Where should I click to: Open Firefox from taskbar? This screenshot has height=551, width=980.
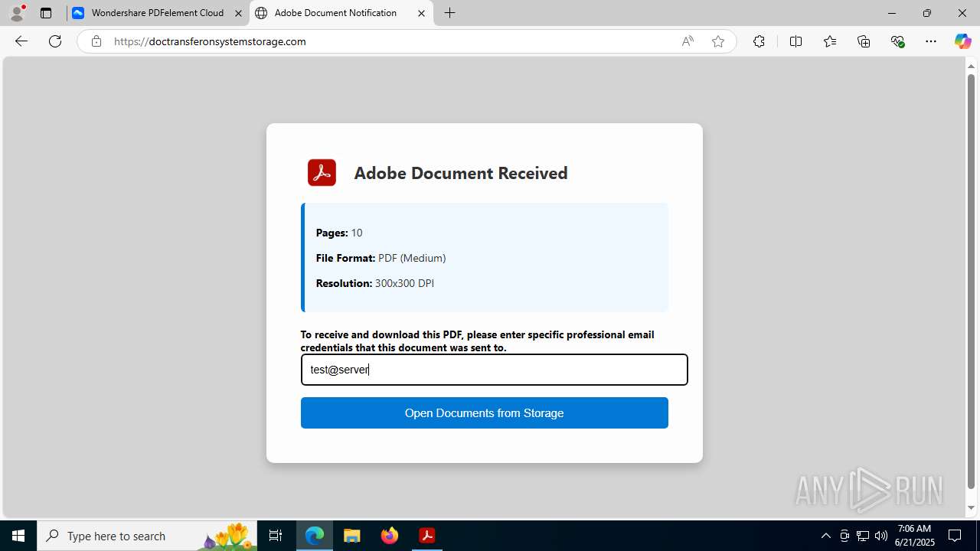pyautogui.click(x=390, y=536)
